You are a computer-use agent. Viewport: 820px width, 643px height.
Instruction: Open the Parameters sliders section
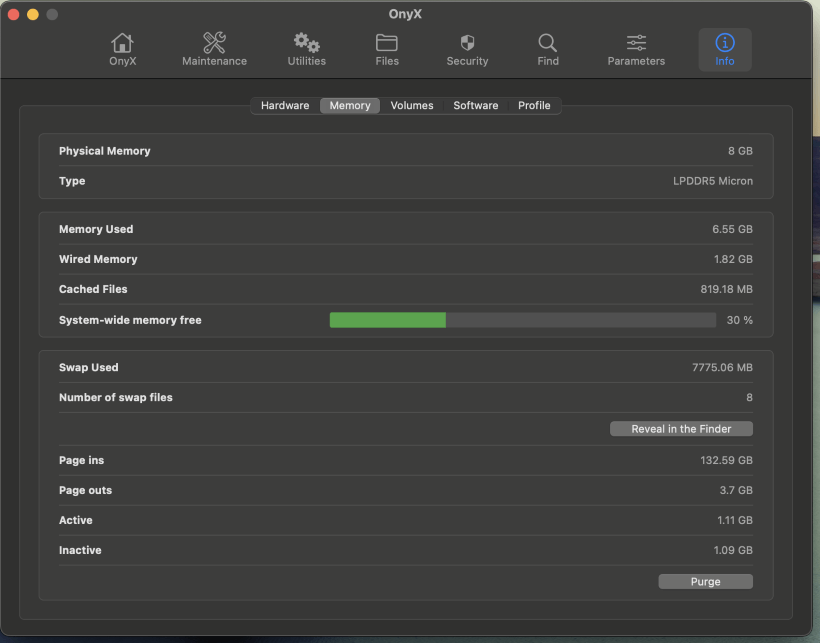pos(636,50)
